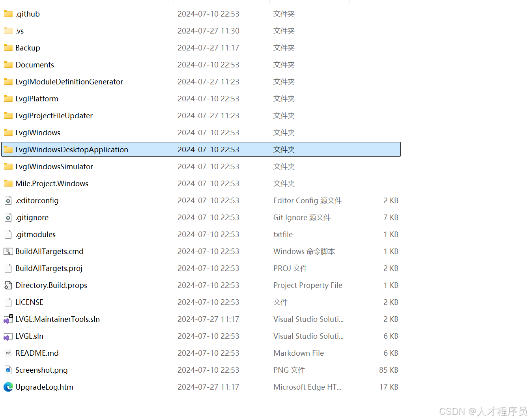Select the LvglWindowsSimulator name

pos(54,166)
